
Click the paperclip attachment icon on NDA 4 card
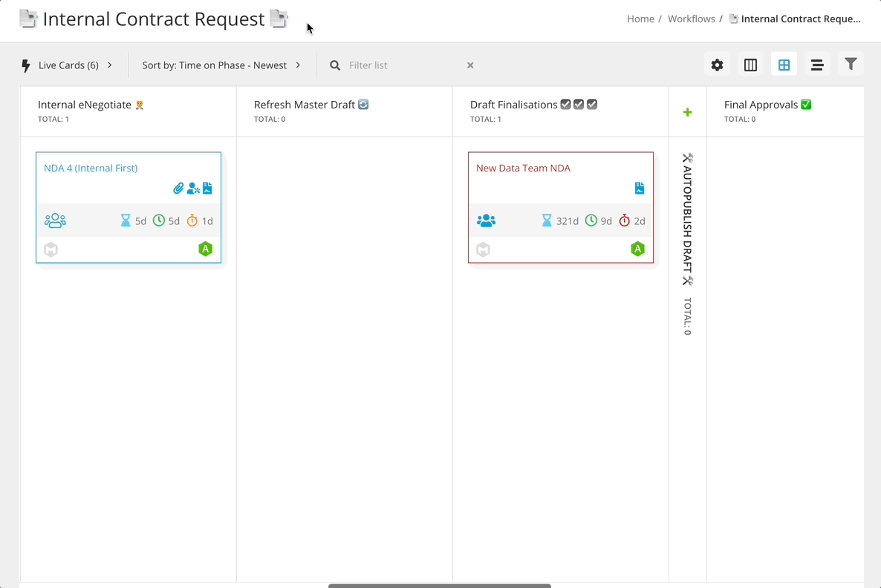pos(178,188)
